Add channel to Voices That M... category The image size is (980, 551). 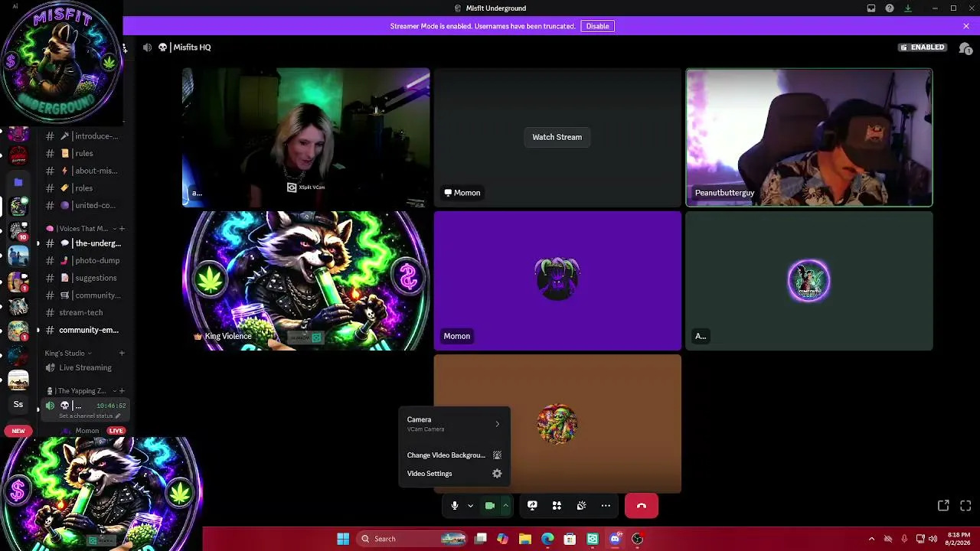point(122,229)
